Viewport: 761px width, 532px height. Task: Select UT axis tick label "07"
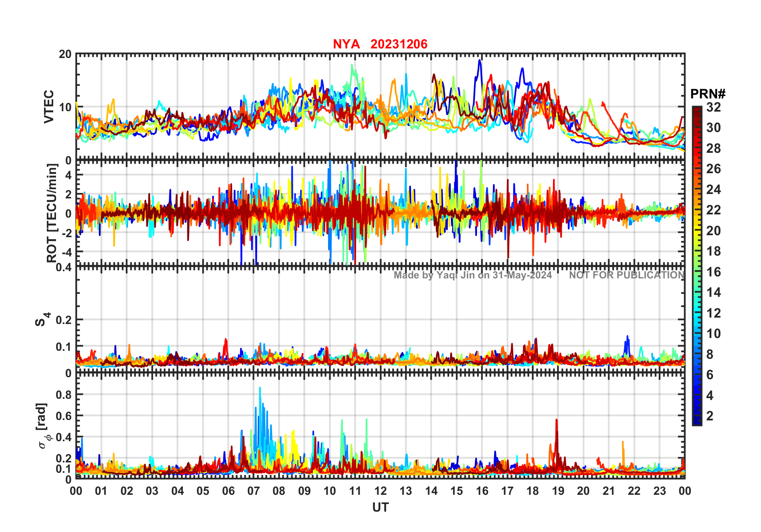(254, 491)
